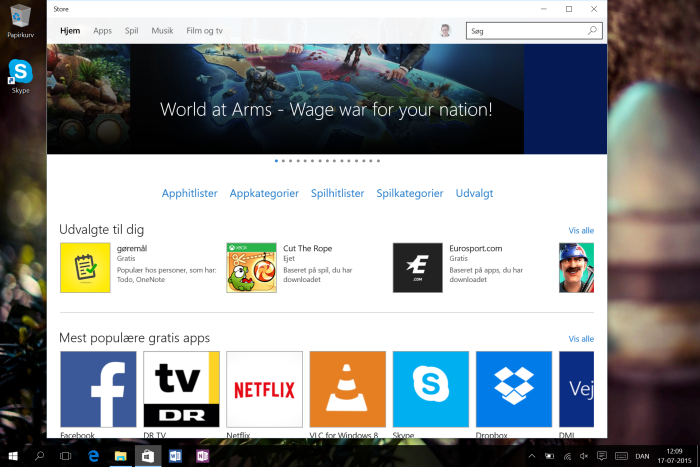Open the DR TV app tile
Image resolution: width=700 pixels, height=467 pixels.
click(x=181, y=389)
